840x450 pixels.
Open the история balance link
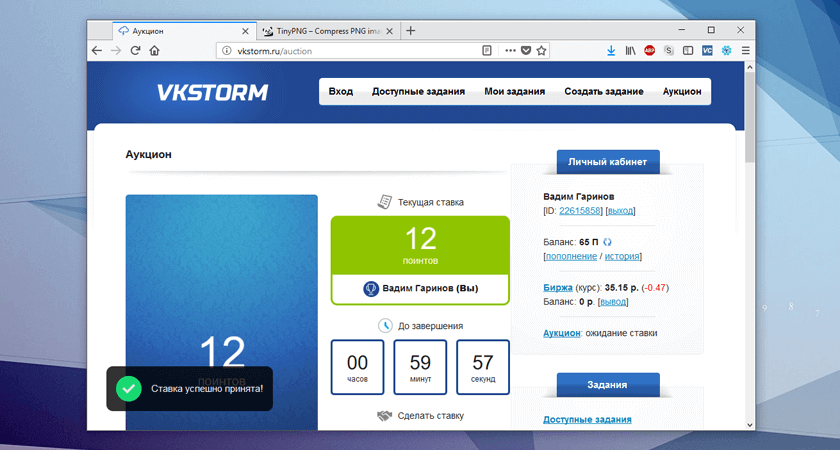[x=622, y=256]
